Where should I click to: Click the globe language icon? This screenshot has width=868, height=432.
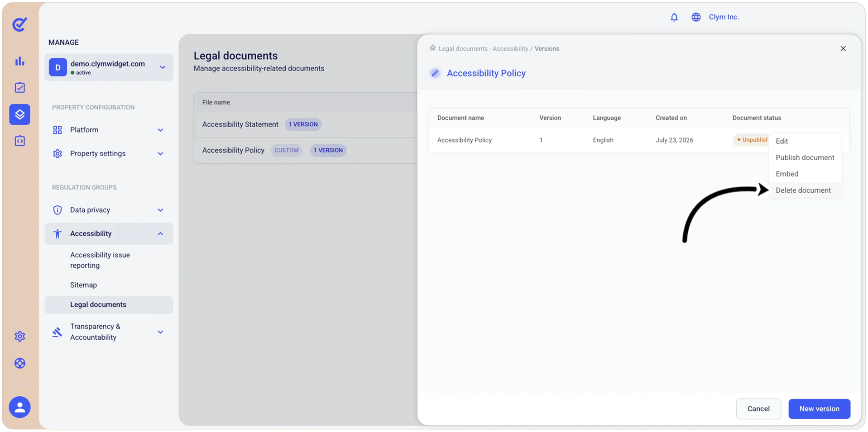coord(696,17)
